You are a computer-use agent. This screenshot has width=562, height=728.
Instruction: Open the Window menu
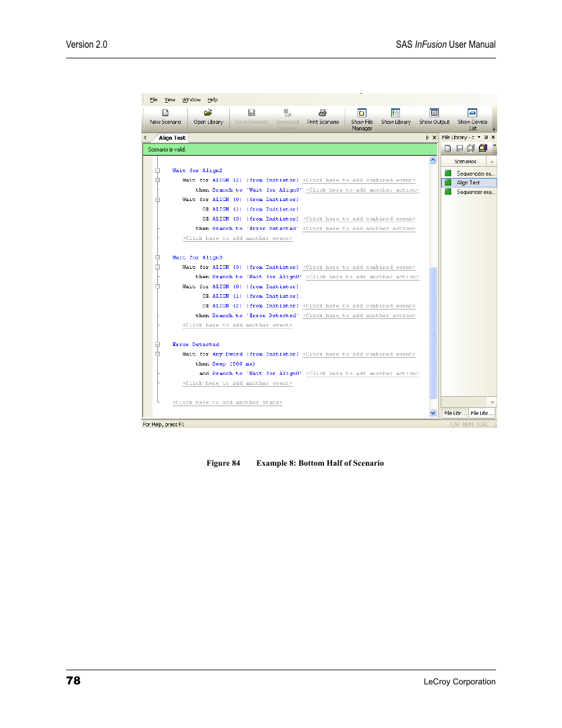click(191, 100)
